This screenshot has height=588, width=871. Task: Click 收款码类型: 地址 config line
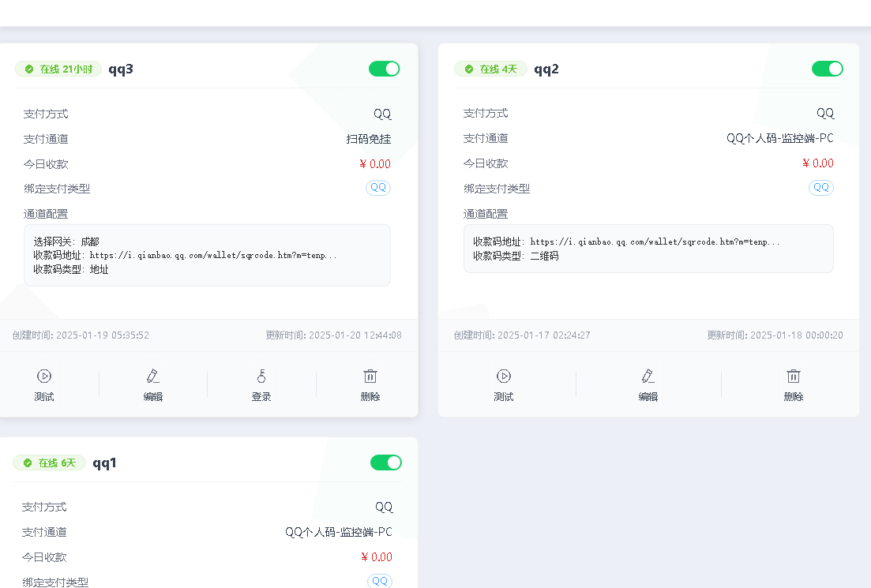[71, 269]
